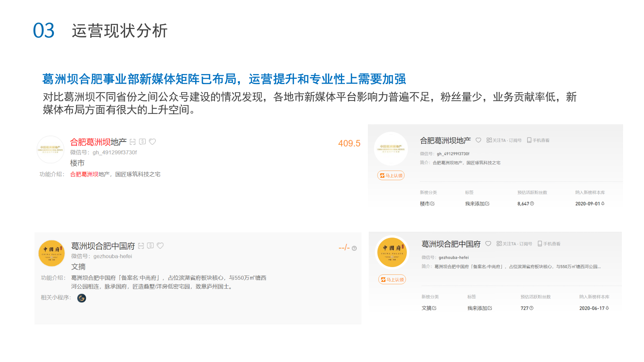Click the bell icon next to 2020-06-17
The image size is (644, 362).
607,308
